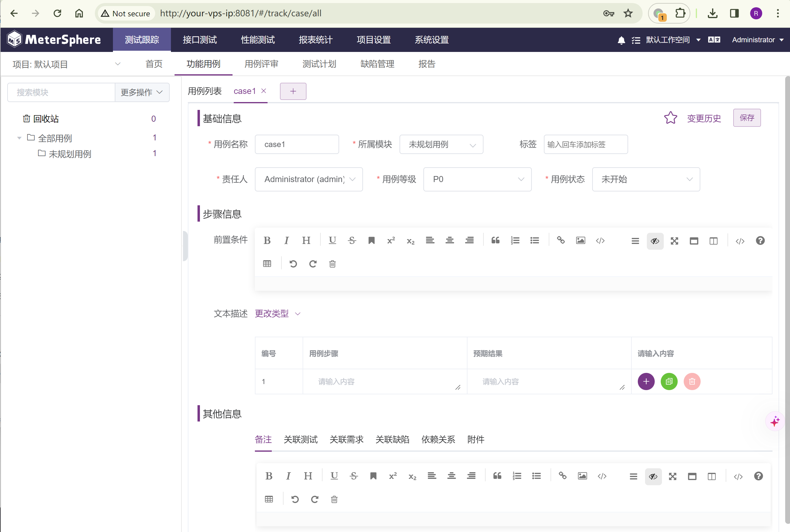Insert image in precondition editor
790x532 pixels.
pyautogui.click(x=580, y=241)
